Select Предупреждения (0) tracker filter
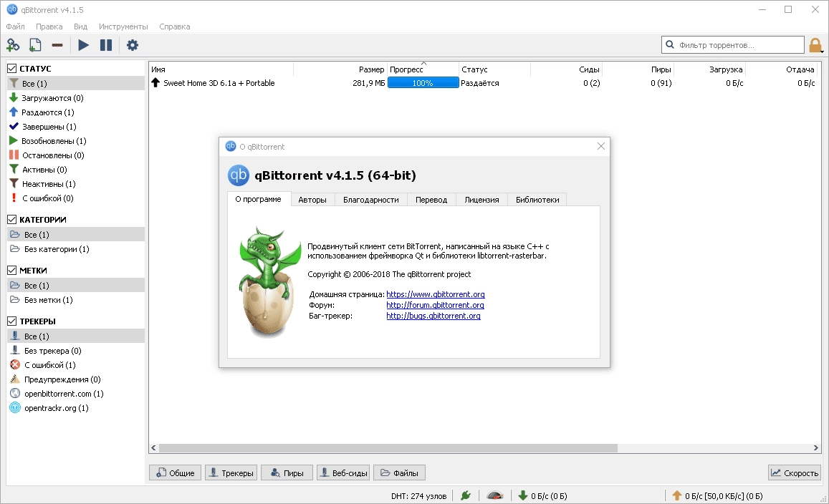Screen dimensions: 829x504 click(62, 379)
